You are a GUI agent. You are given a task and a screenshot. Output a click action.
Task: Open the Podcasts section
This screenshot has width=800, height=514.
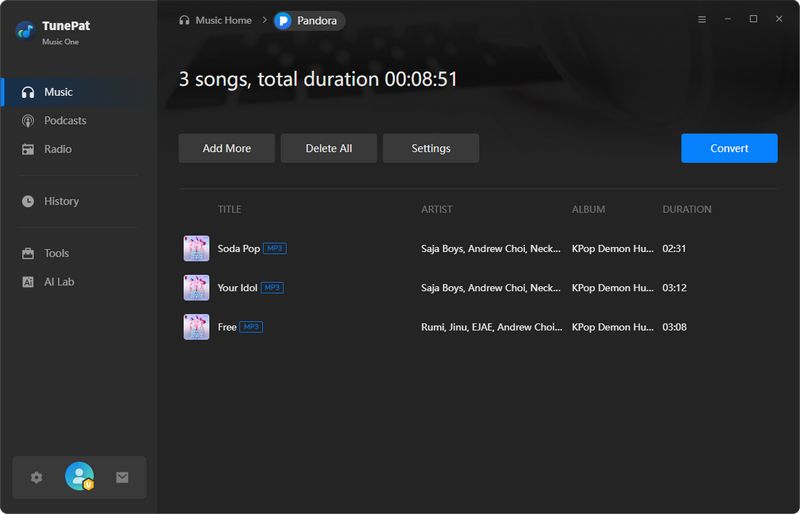[x=65, y=121]
